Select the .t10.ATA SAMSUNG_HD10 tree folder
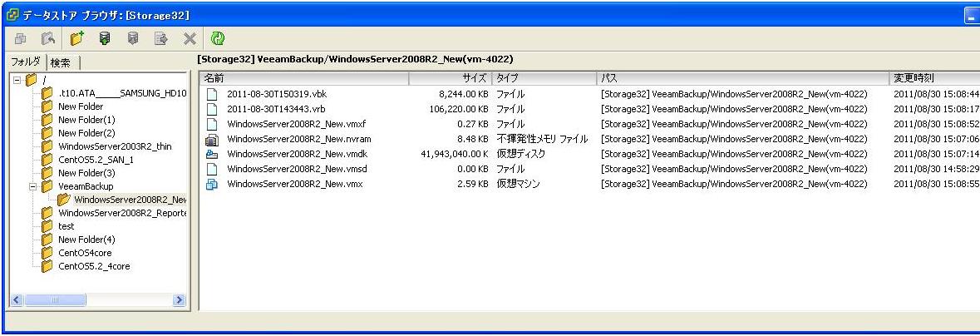The width and height of the screenshot is (980, 336). [x=122, y=93]
